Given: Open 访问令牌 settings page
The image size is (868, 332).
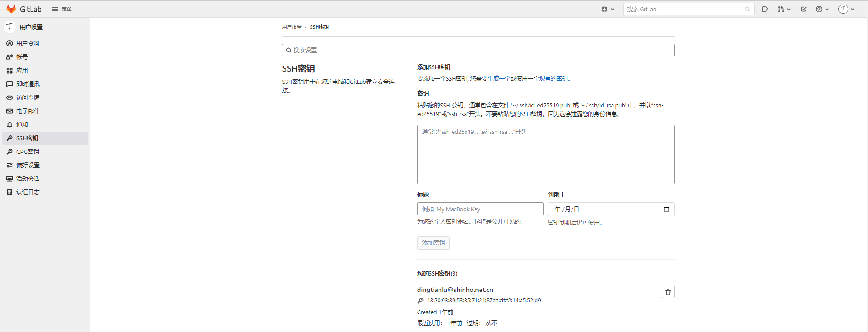Looking at the screenshot, I should click(28, 97).
